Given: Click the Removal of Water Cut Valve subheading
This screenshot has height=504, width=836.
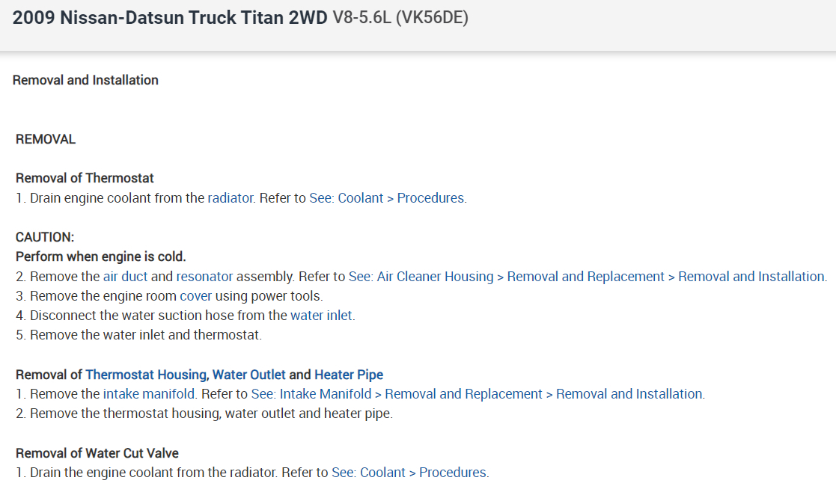Looking at the screenshot, I should tap(97, 453).
